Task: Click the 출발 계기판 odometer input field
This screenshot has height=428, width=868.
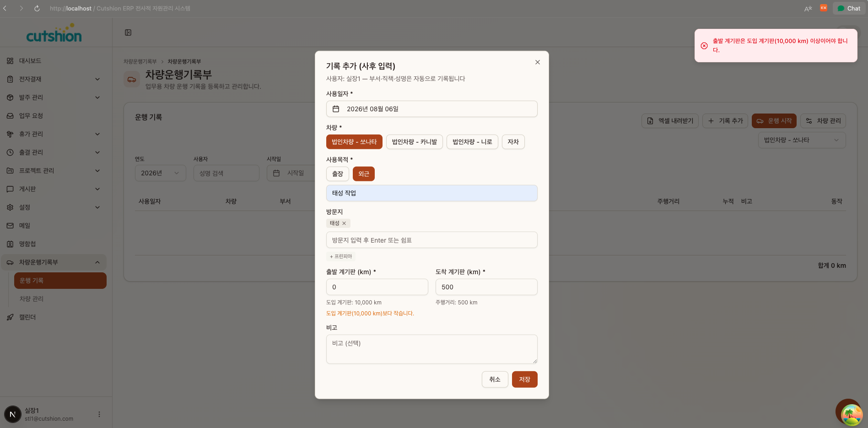Action: pyautogui.click(x=377, y=287)
